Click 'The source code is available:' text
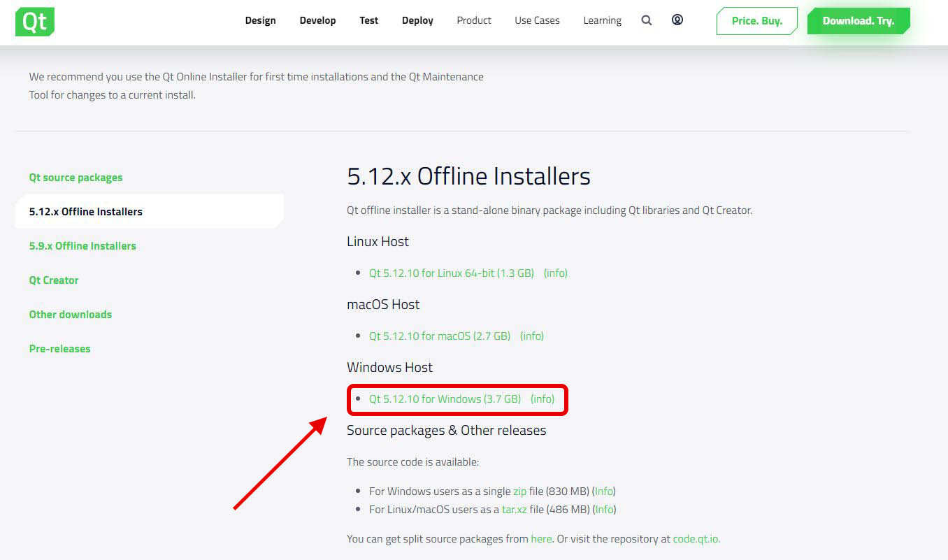948x560 pixels. click(412, 462)
